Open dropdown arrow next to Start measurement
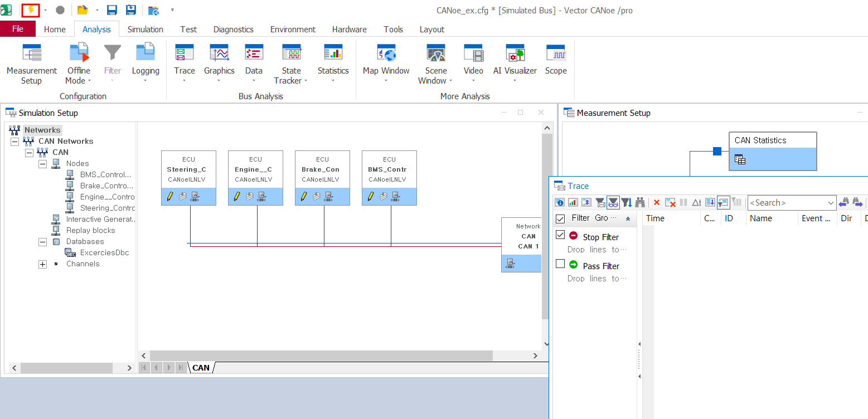This screenshot has height=419, width=868. tap(45, 10)
